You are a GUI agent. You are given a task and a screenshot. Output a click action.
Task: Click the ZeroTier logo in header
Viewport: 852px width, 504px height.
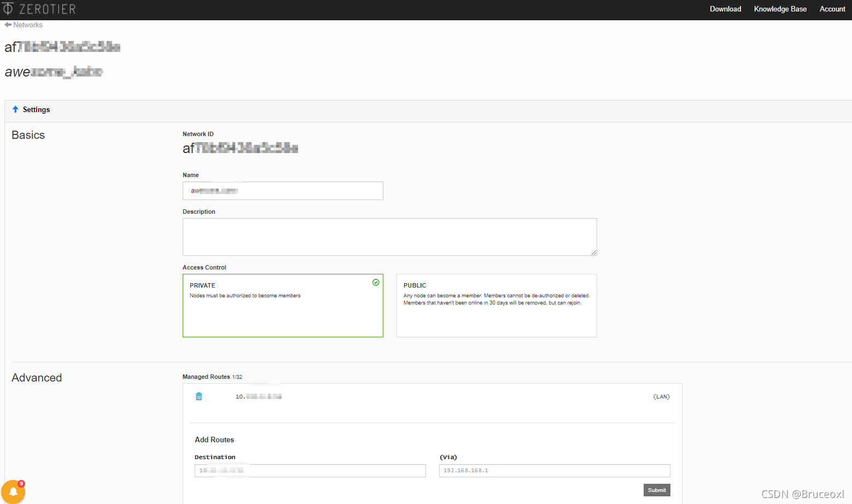(x=39, y=9)
